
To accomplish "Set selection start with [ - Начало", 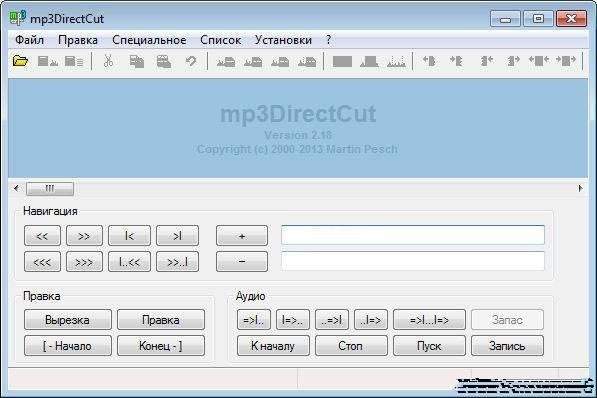I will coord(68,345).
